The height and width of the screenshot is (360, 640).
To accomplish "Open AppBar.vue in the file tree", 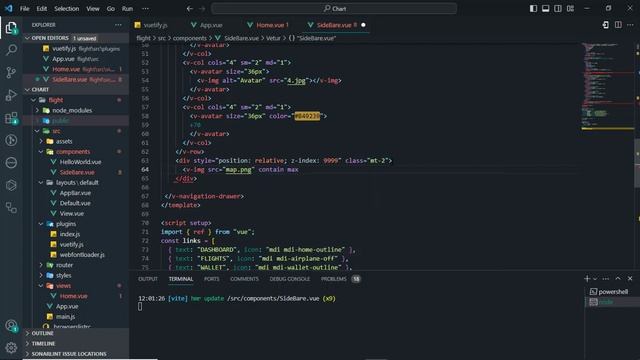I will point(76,193).
